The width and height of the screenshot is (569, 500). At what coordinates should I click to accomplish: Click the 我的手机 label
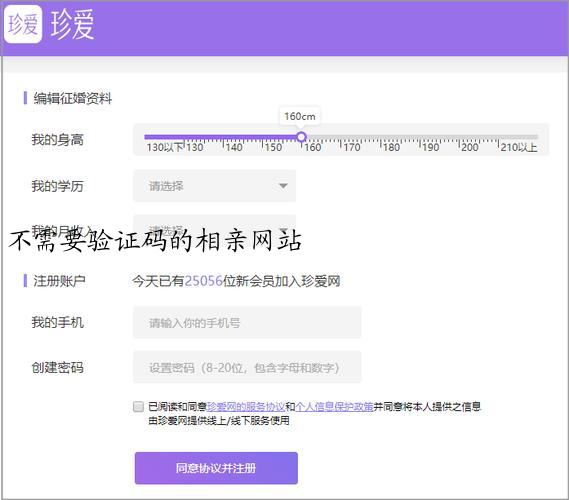click(x=58, y=322)
